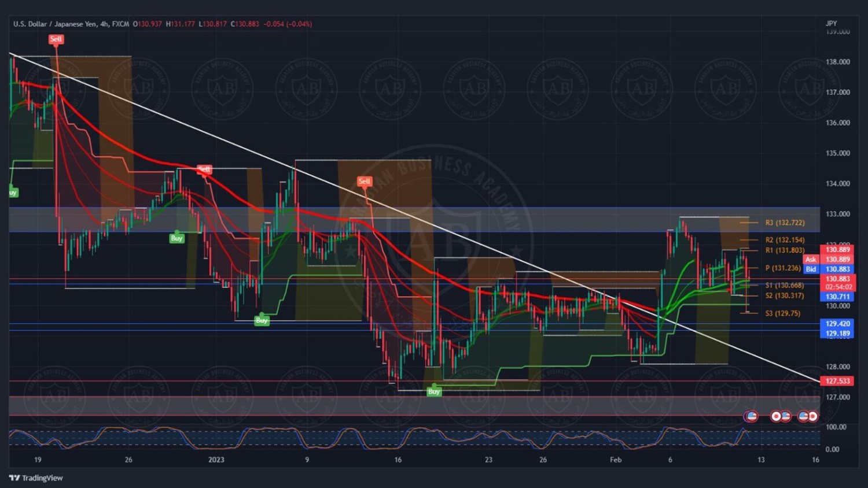Click 137.000 on the price scale
The height and width of the screenshot is (488, 868).
tap(838, 93)
